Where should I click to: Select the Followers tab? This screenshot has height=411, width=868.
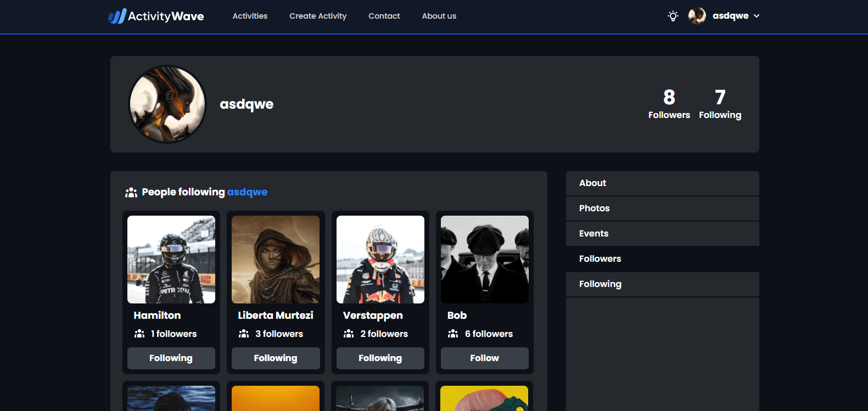click(663, 259)
